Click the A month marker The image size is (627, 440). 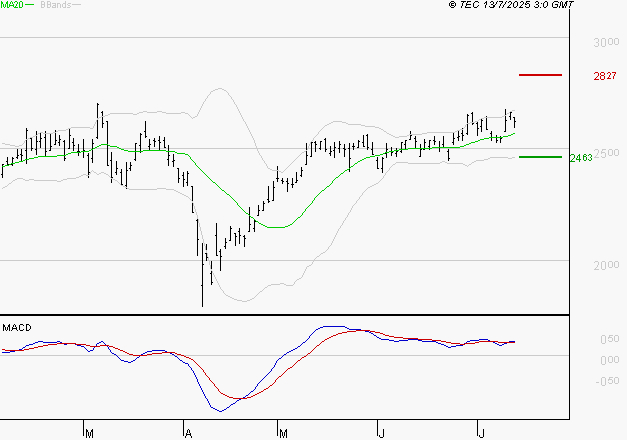(188, 434)
